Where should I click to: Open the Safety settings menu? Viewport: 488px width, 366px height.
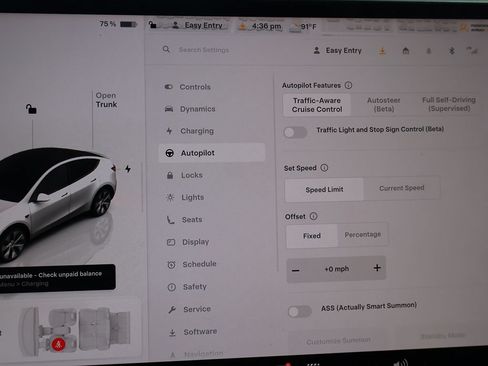tap(194, 287)
